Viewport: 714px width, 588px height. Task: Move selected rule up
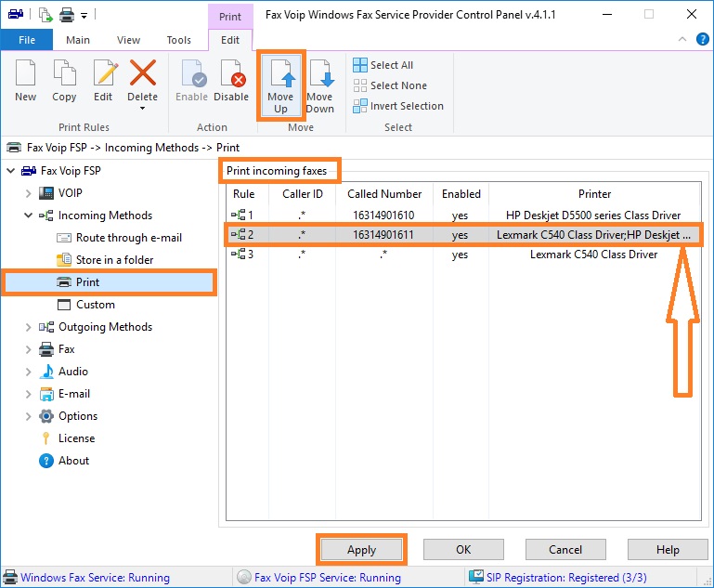tap(280, 85)
